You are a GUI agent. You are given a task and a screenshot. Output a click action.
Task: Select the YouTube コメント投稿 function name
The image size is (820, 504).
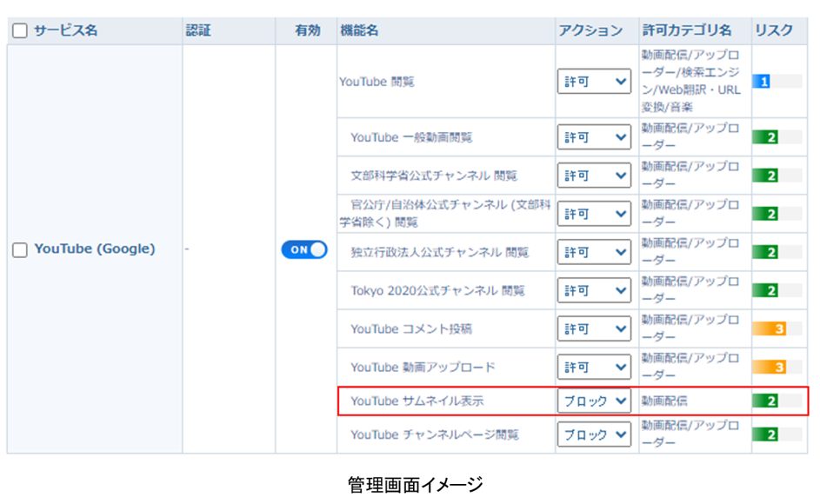[x=411, y=328]
